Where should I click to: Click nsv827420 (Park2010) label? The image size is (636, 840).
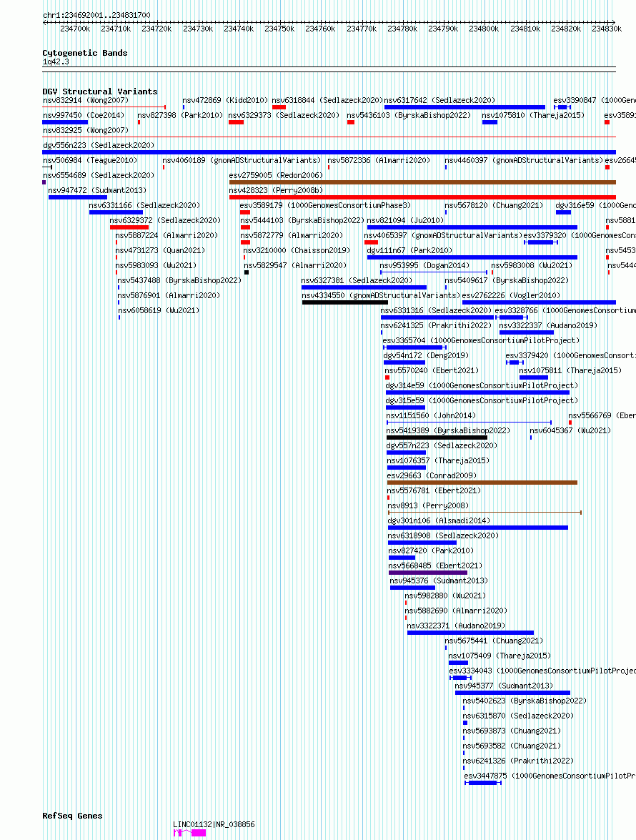click(x=431, y=550)
